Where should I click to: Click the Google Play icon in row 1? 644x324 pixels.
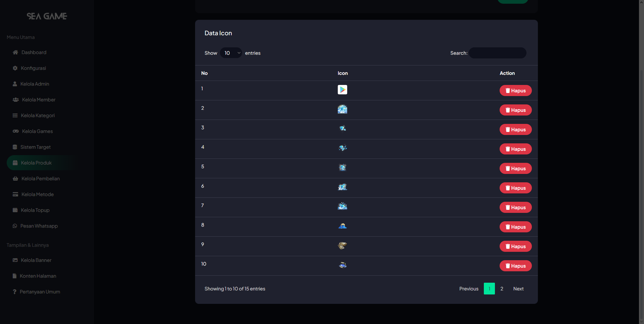tap(342, 90)
